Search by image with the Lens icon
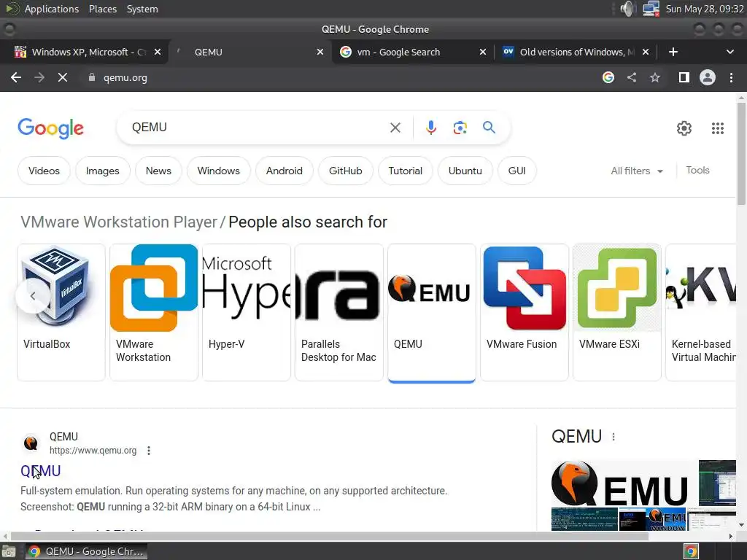 click(460, 128)
